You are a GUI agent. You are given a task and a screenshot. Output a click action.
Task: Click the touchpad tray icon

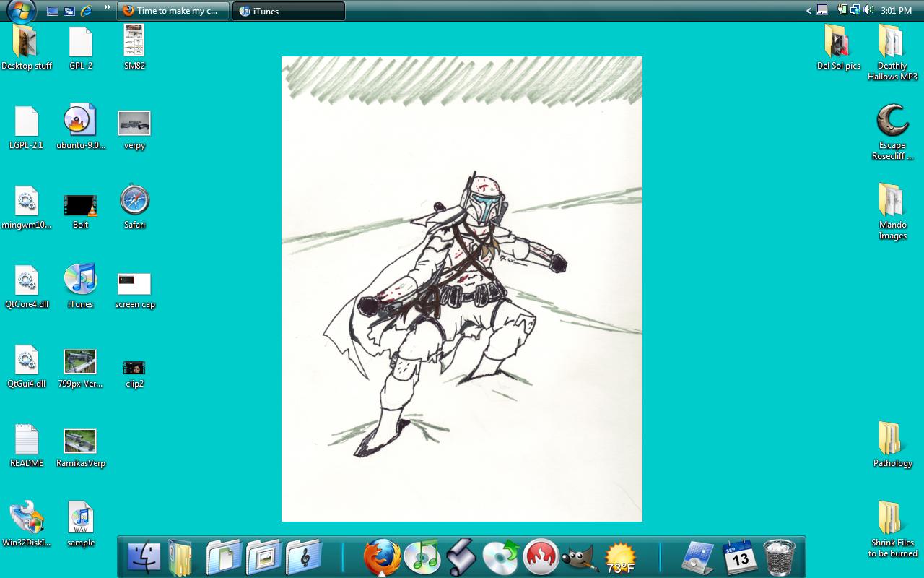click(x=822, y=10)
